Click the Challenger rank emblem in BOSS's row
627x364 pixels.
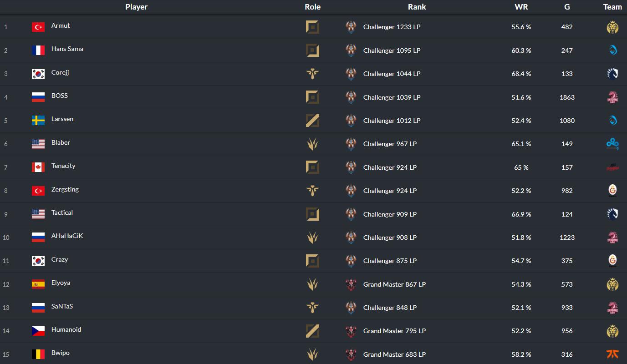coord(351,97)
